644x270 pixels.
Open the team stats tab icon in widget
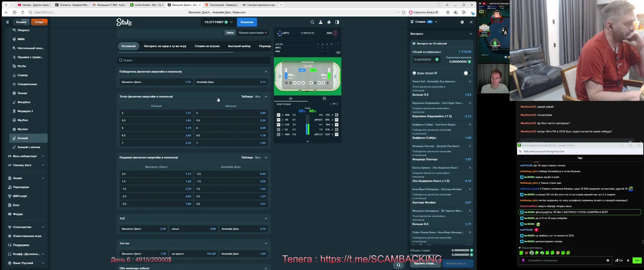291,99
